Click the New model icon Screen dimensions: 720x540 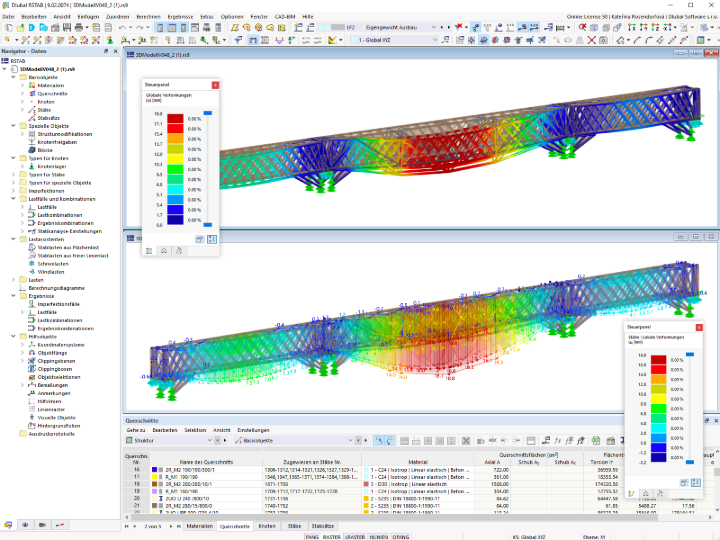click(8, 28)
